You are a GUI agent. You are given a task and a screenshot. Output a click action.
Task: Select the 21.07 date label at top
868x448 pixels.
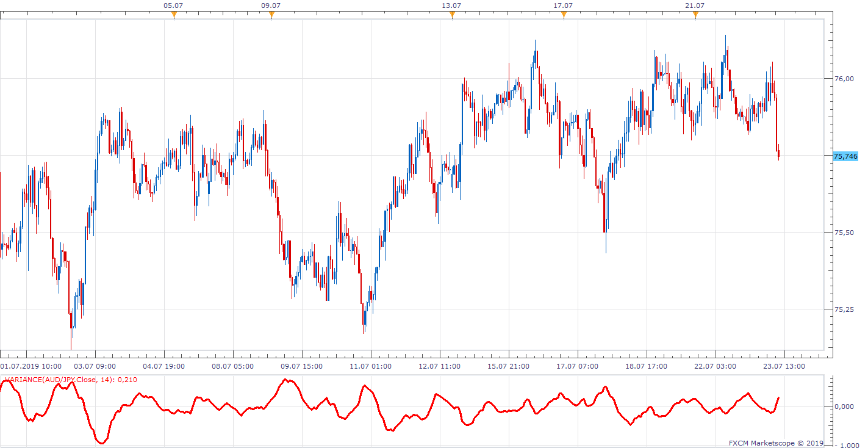[x=695, y=5]
